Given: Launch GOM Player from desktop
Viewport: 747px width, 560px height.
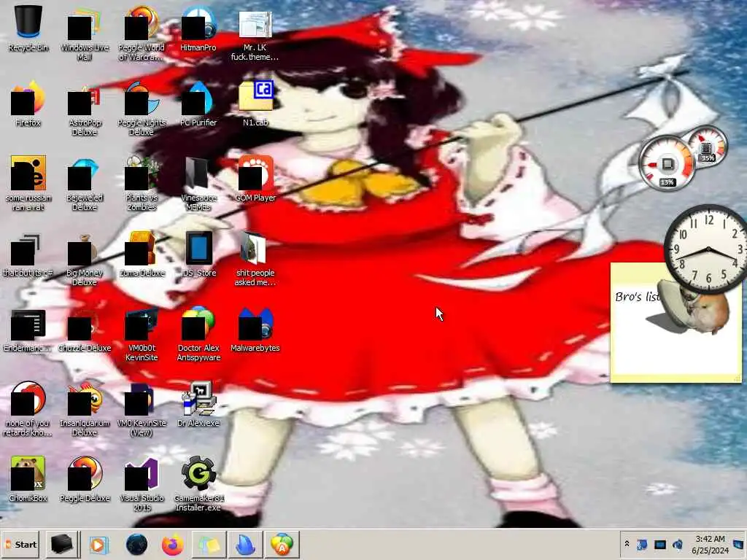Looking at the screenshot, I should (x=255, y=179).
